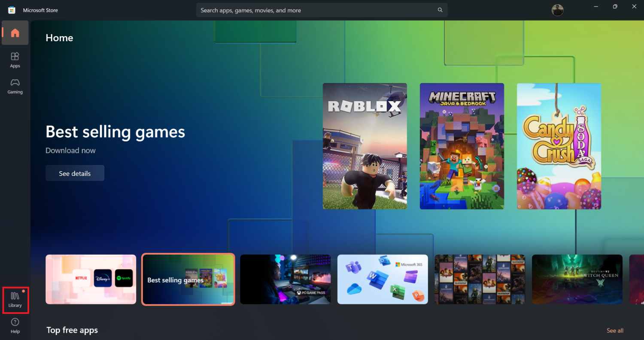This screenshot has height=340, width=644.
Task: Select the Netflix Disney+ Spotify carousel card
Action: pos(91,279)
